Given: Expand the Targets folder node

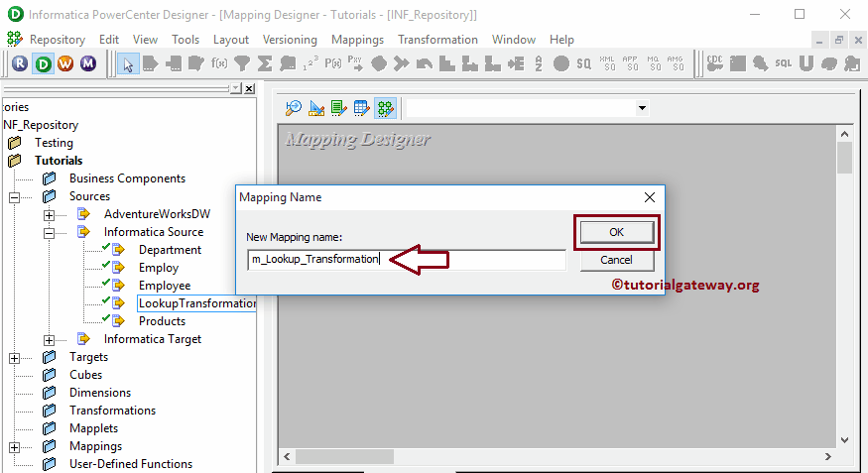Looking at the screenshot, I should pos(15,358).
